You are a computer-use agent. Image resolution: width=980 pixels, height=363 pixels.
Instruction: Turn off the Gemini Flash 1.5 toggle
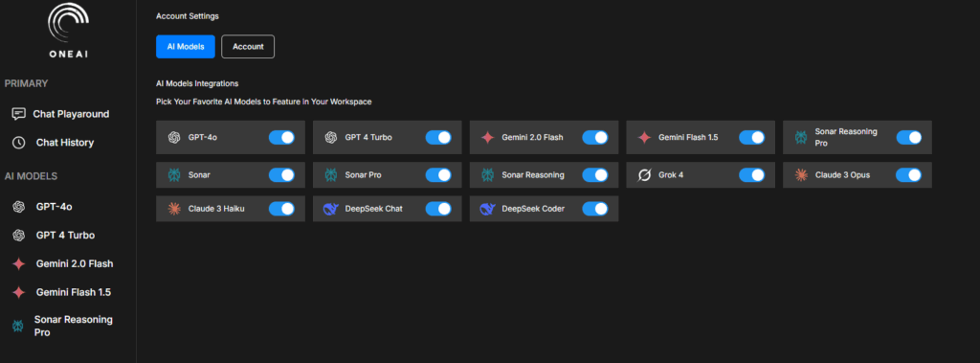click(x=751, y=137)
